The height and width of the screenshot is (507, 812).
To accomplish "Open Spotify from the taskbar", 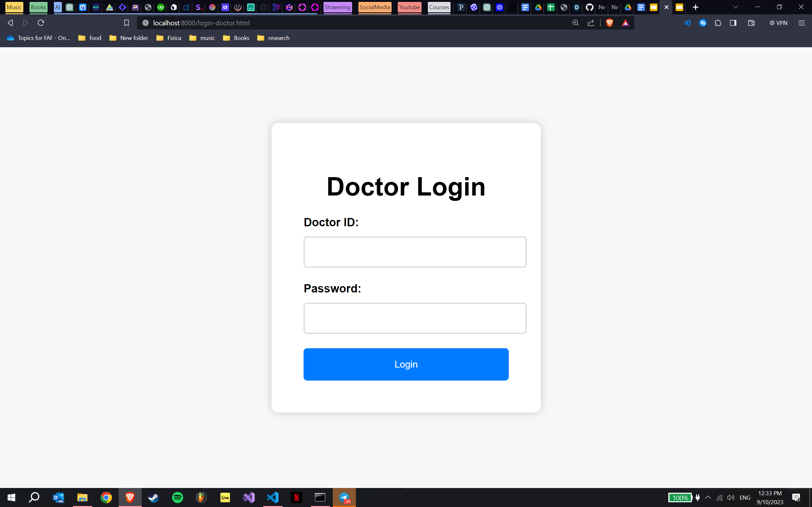I will pyautogui.click(x=178, y=497).
